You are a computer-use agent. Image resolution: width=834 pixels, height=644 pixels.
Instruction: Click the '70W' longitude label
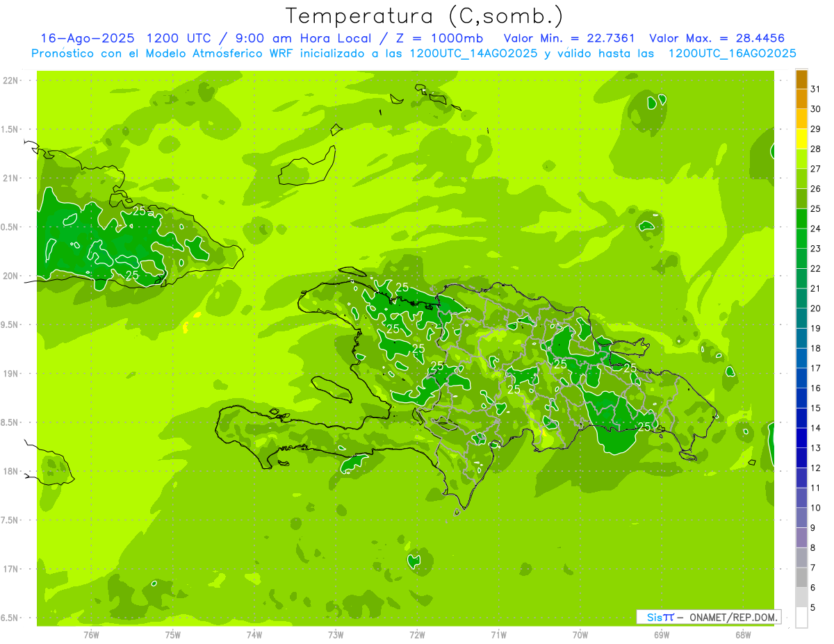click(x=580, y=634)
